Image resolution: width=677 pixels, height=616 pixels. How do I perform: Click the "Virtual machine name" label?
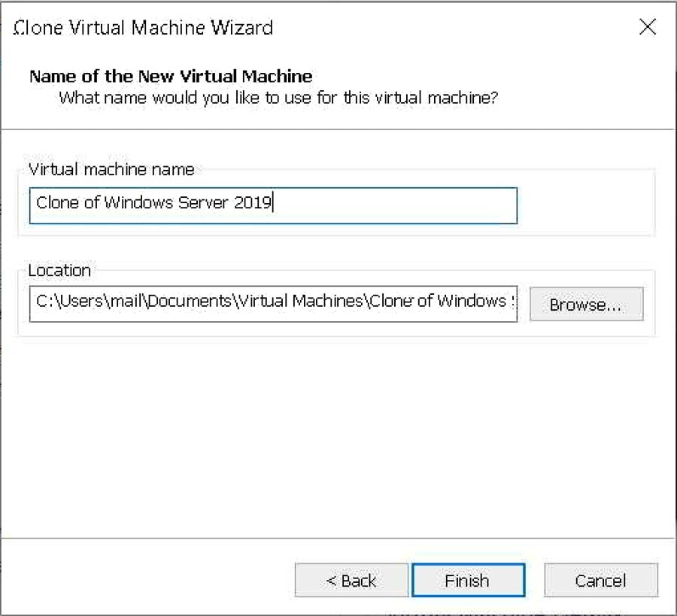point(111,169)
